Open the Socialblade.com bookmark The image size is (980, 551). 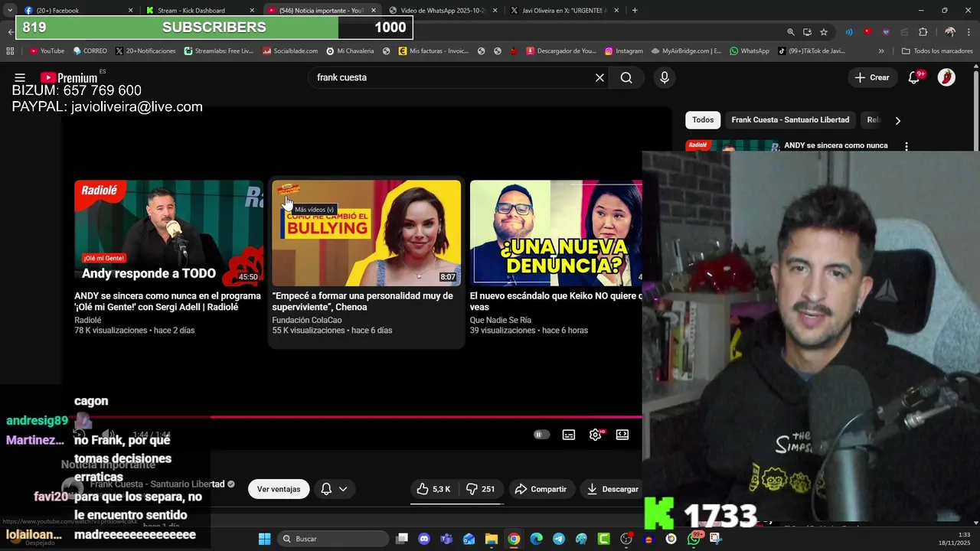click(290, 51)
